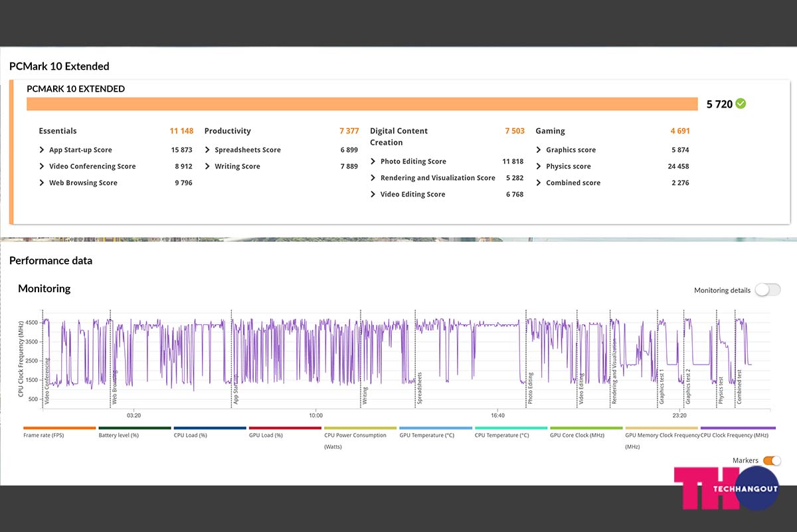Select GPU Core Clock (MHz) legend swatch
This screenshot has width=797, height=532.
[x=586, y=428]
